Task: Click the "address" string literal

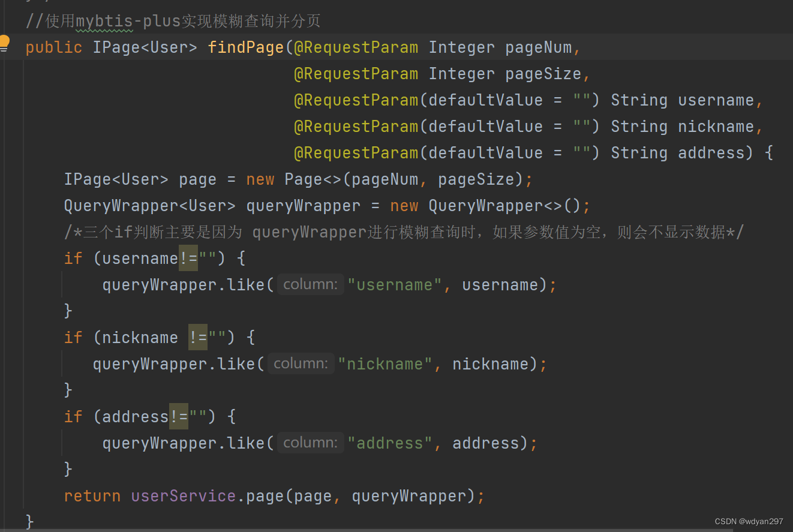Action: (390, 443)
